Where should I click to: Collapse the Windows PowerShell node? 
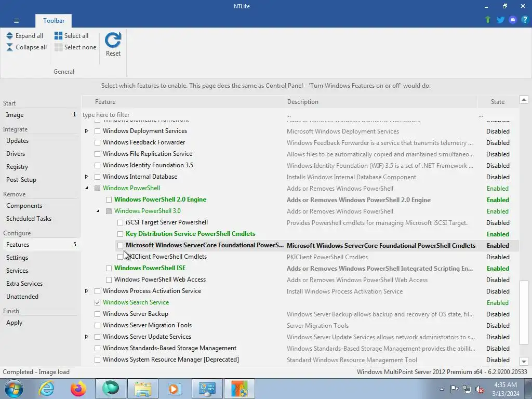87,188
